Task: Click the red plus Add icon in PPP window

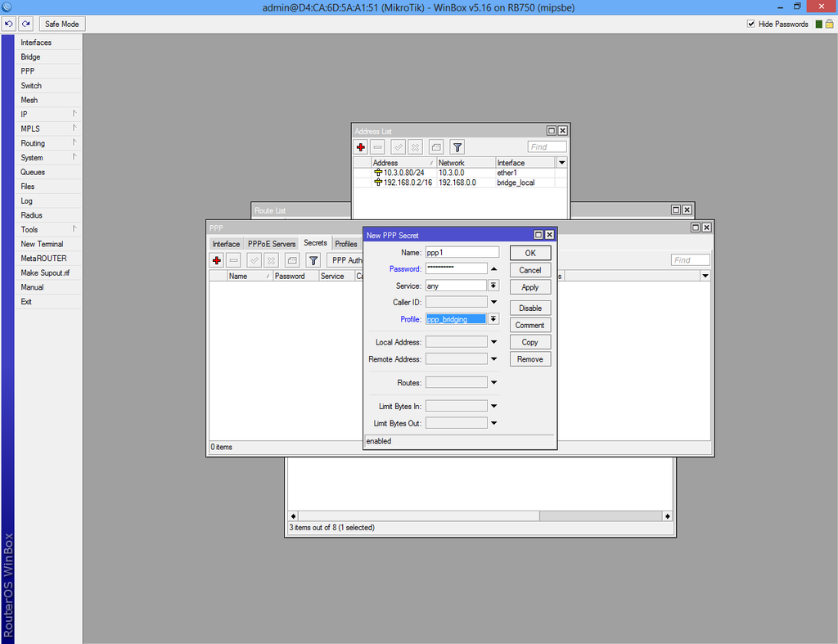Action: point(217,260)
